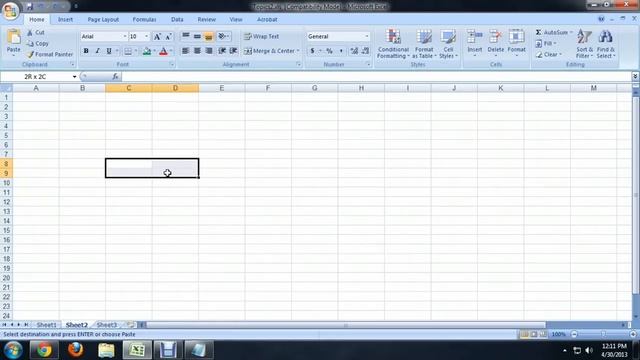Switch to the Formulas tab
640x360 pixels.
144,20
